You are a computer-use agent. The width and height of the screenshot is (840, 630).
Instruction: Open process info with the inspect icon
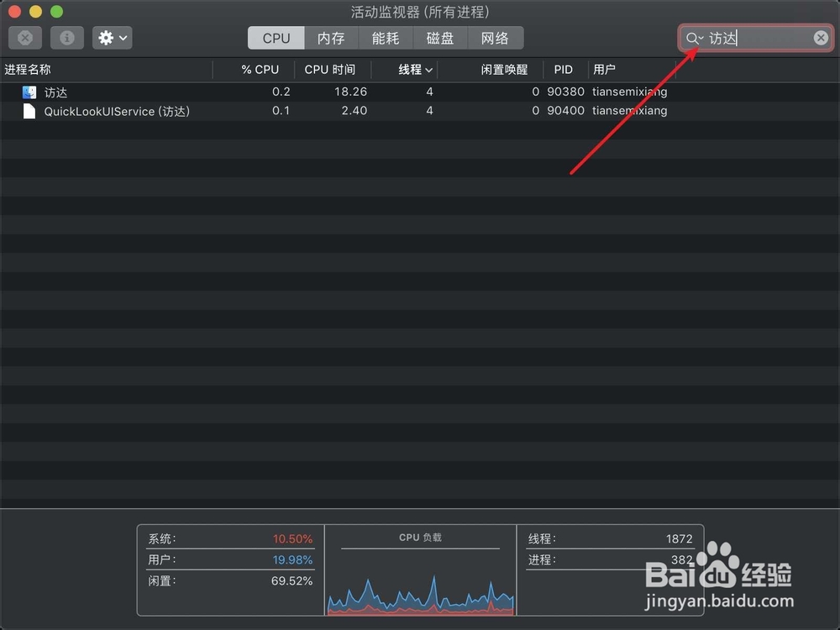tap(66, 38)
